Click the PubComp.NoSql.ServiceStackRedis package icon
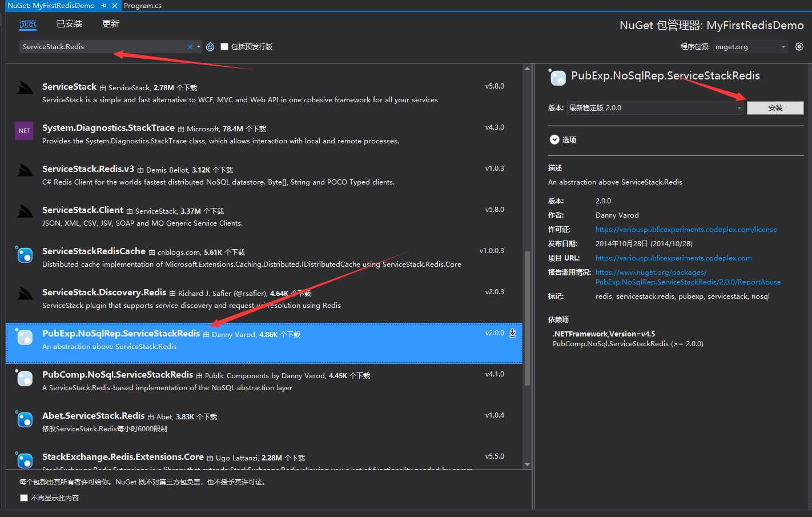Screen dimensions: 812x517 25,378
